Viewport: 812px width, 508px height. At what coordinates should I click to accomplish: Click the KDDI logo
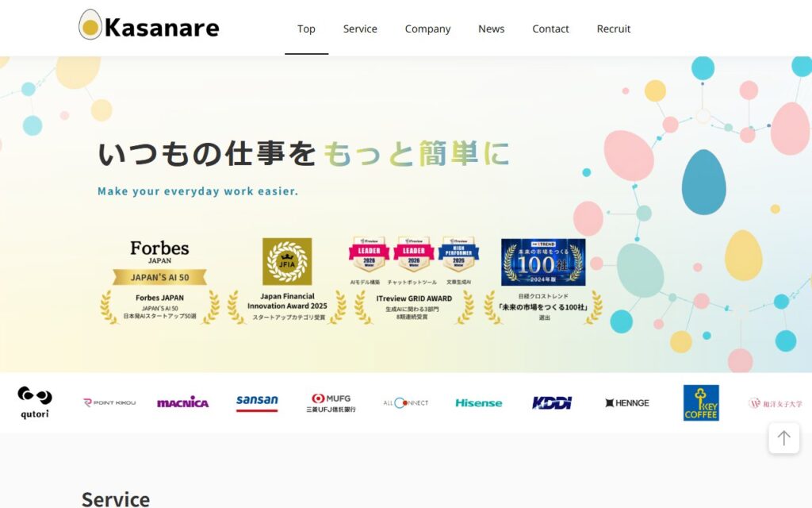(552, 402)
